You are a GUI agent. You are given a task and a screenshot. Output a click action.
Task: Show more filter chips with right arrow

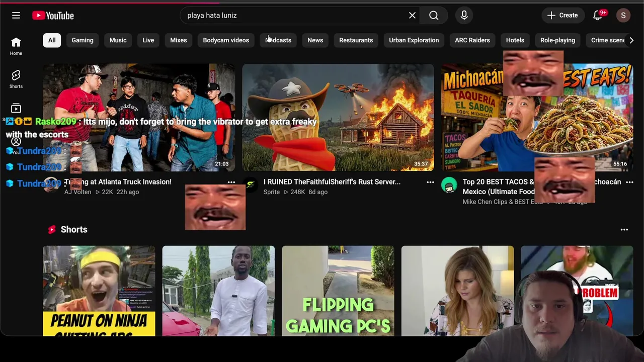pos(631,40)
